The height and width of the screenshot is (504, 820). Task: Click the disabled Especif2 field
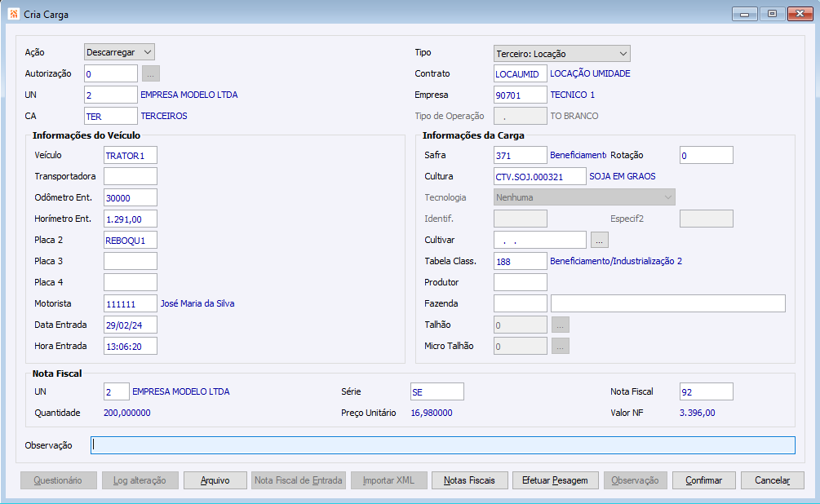pos(707,219)
